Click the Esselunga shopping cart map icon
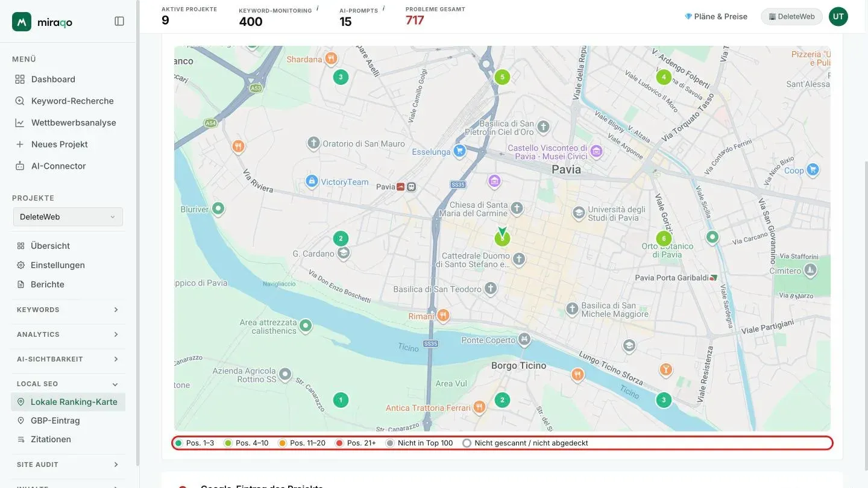 (459, 151)
